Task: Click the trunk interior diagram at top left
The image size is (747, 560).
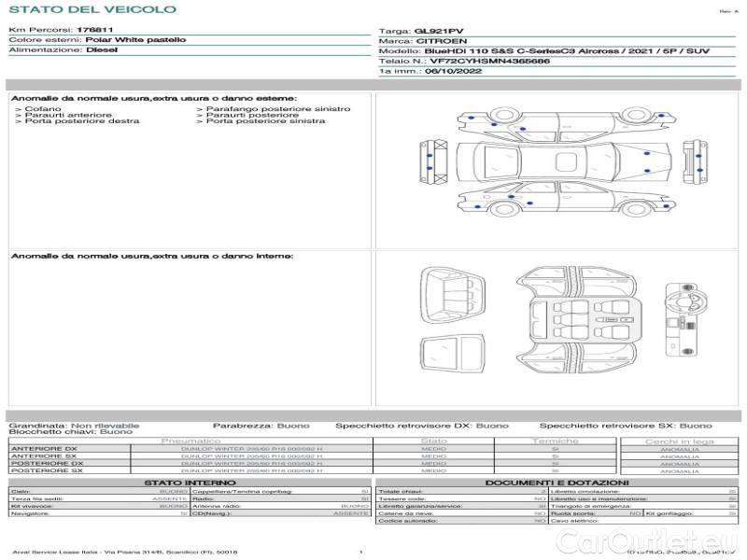Action: 450,289
